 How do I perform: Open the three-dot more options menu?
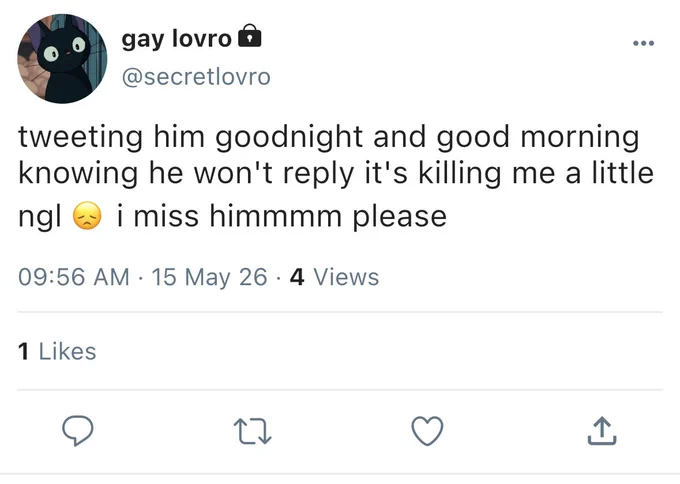click(x=643, y=43)
